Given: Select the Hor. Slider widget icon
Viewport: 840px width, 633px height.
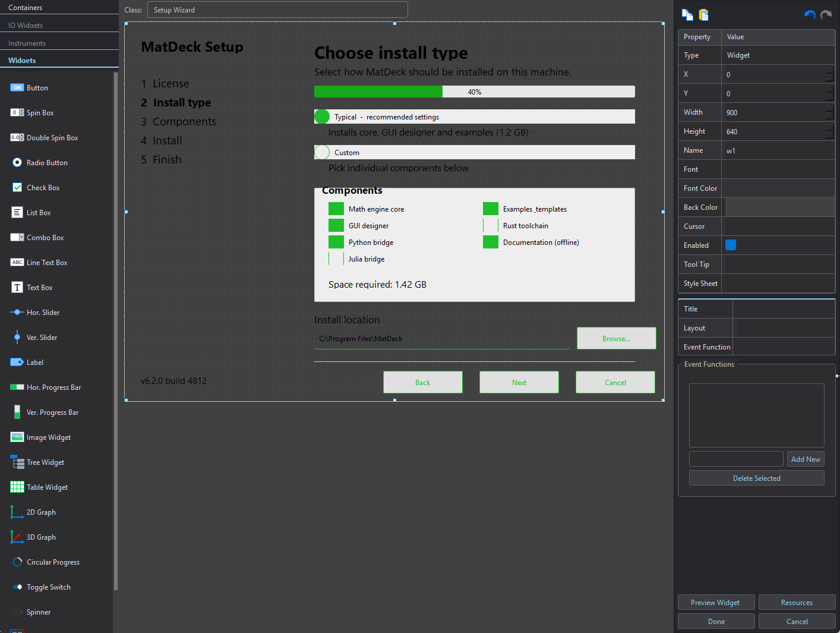Looking at the screenshot, I should pos(17,312).
